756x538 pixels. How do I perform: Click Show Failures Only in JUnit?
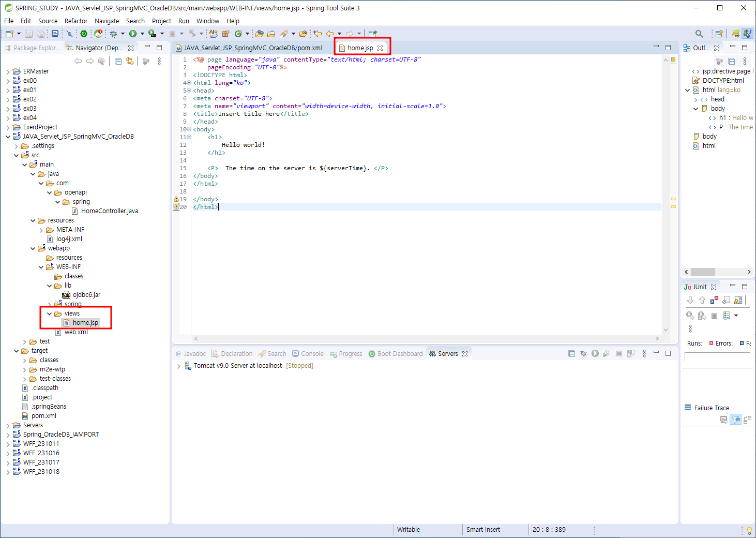tap(714, 300)
